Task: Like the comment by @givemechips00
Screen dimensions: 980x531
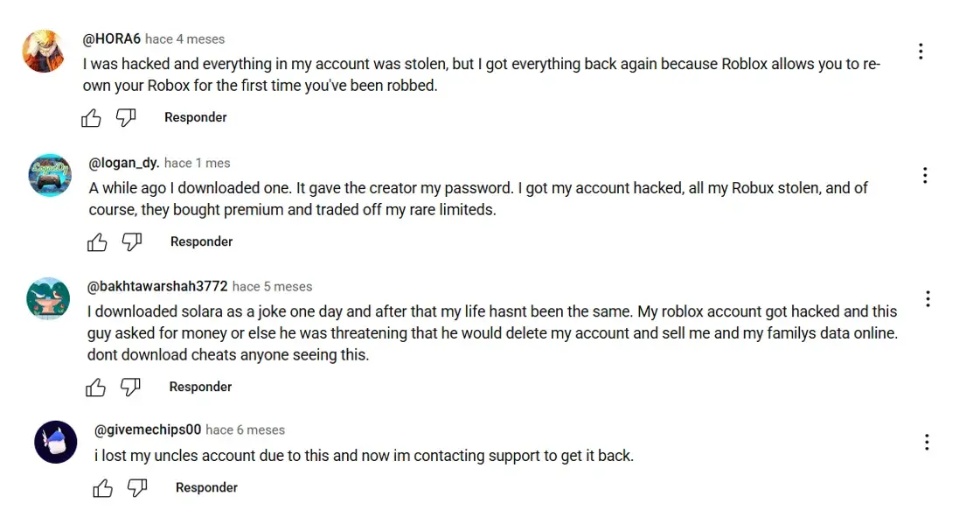Action: 102,488
